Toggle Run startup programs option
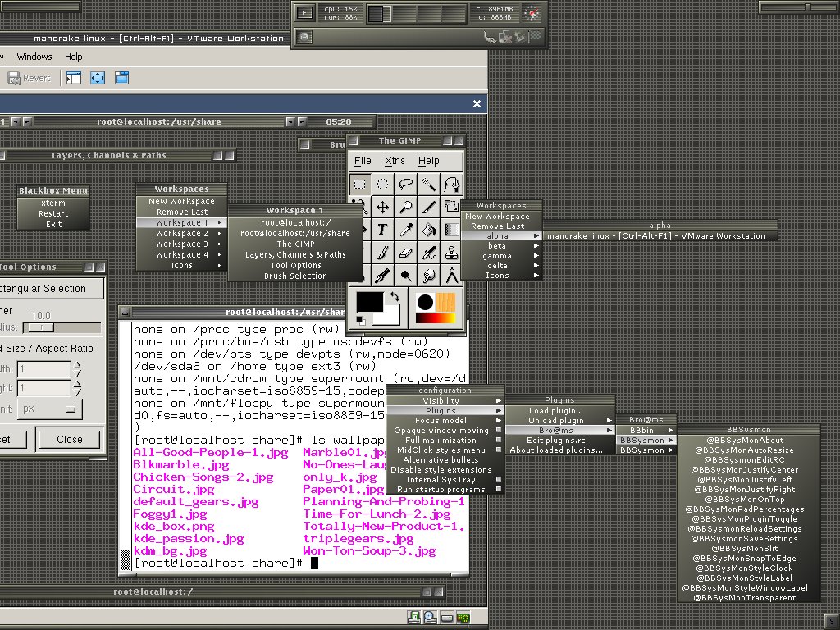 444,489
